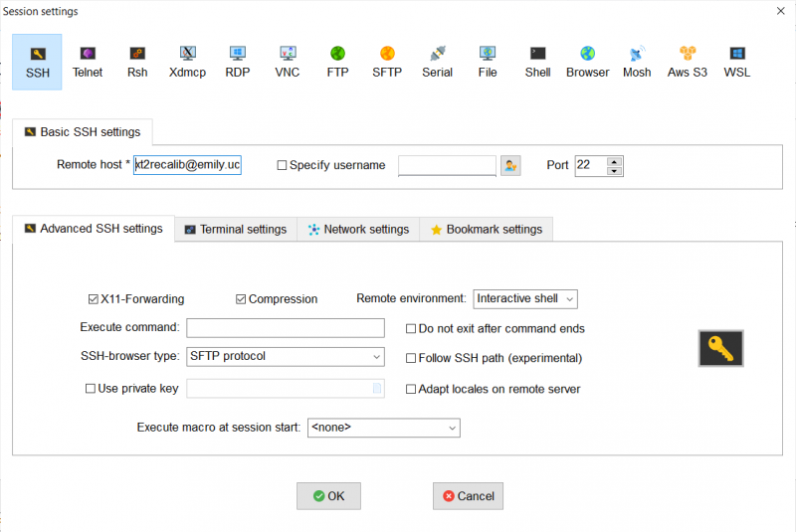
Task: Choose the File session type
Action: 488,62
